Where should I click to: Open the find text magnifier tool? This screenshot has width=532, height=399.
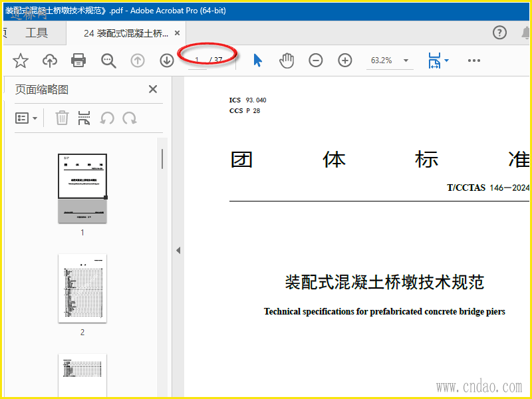(x=108, y=61)
